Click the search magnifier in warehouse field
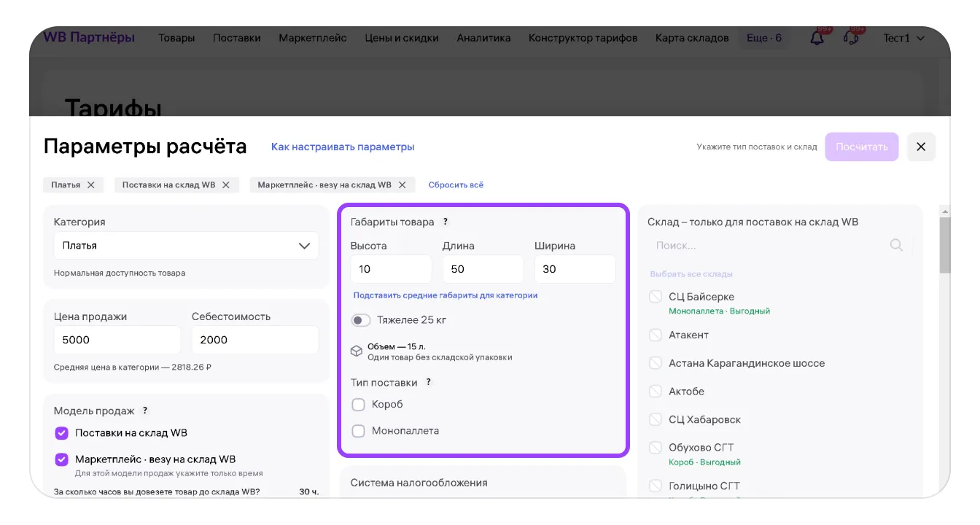Image resolution: width=980 pixels, height=525 pixels. coord(897,246)
